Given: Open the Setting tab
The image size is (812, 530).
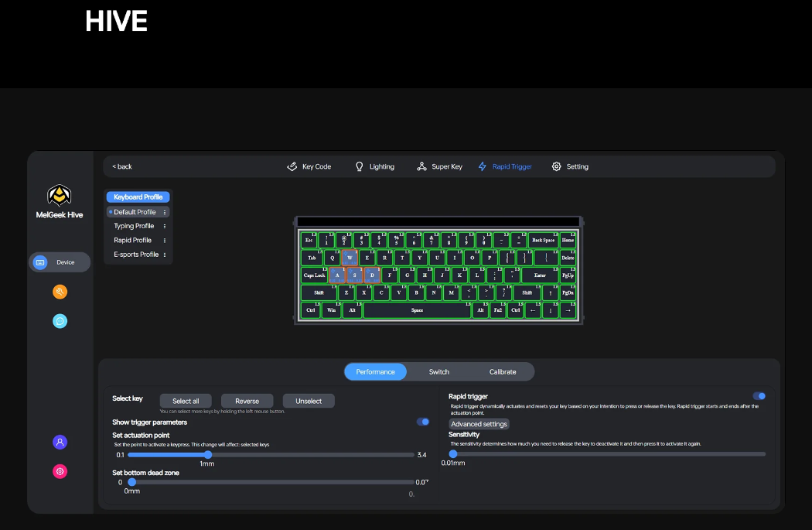Looking at the screenshot, I should click(x=570, y=166).
